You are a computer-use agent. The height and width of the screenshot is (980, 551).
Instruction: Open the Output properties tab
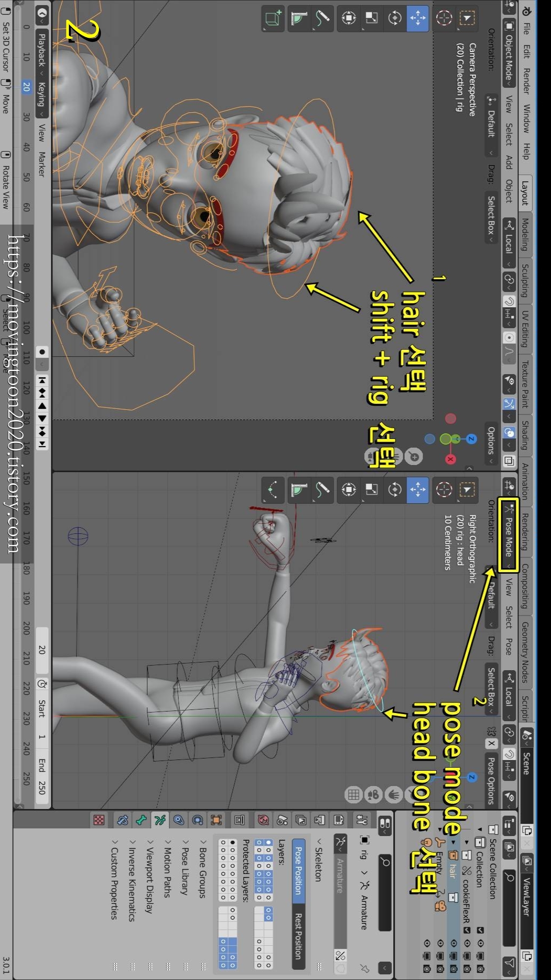click(319, 820)
